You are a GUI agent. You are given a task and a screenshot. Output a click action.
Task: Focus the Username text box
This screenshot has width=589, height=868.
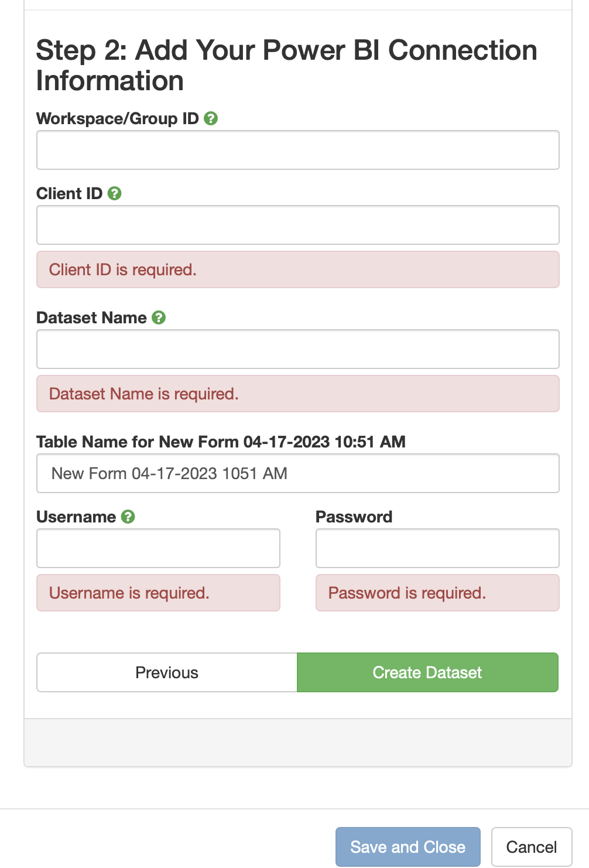tap(158, 548)
